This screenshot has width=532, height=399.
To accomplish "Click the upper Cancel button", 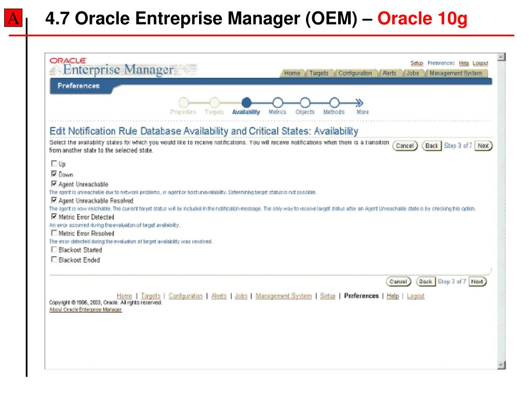I will [x=405, y=146].
